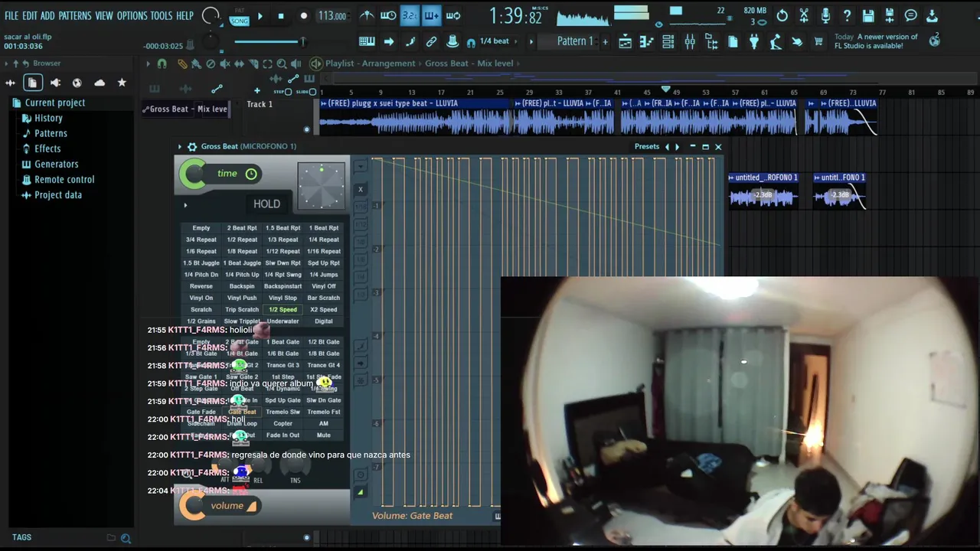The width and height of the screenshot is (980, 551).
Task: Select the playlist Draw pencil tool
Action: (x=182, y=64)
